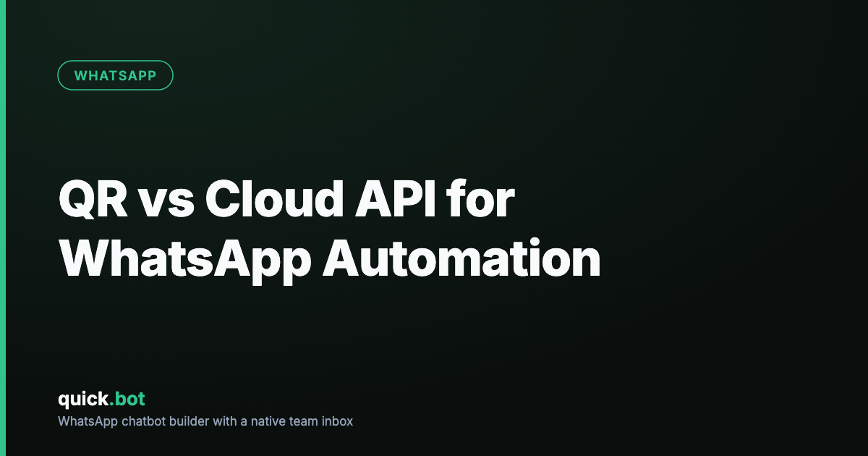Screen dimensions: 868x456
Task: Click the tagline "WhatsApp chatbot builder with a native team inbox"
Action: (205, 421)
